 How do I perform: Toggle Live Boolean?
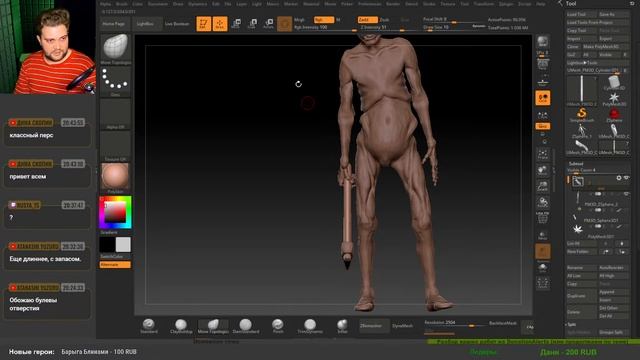[x=177, y=24]
